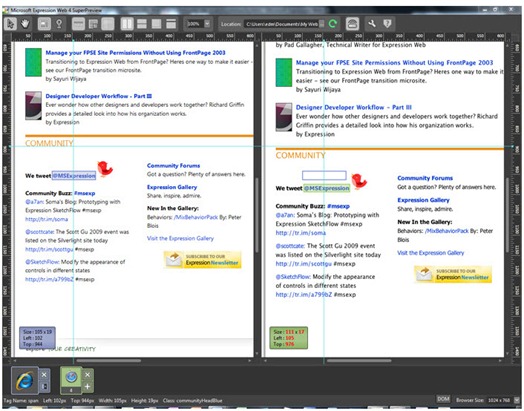Viewport: 524px width, 411px height.
Task: Toggle the overlay layout mode
Action: click(156, 24)
